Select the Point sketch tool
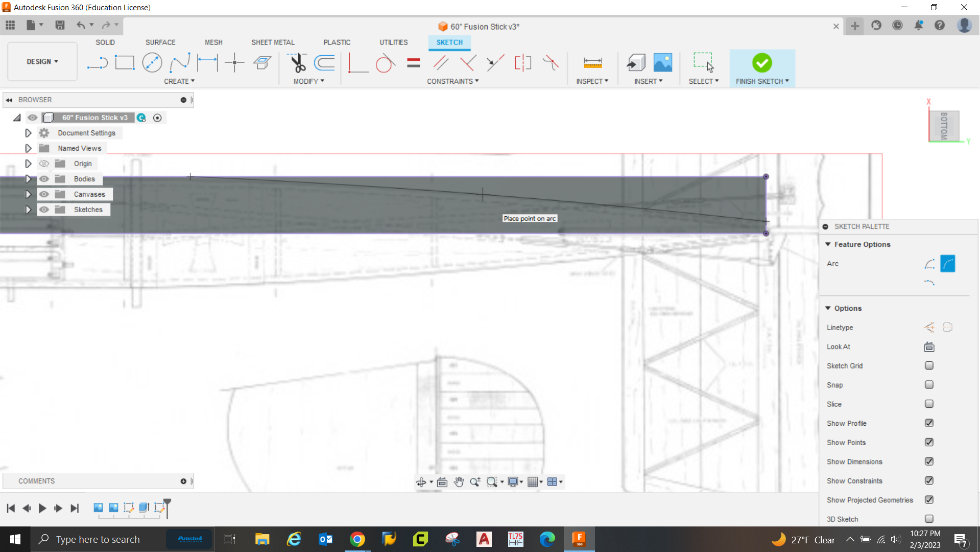 pos(234,63)
